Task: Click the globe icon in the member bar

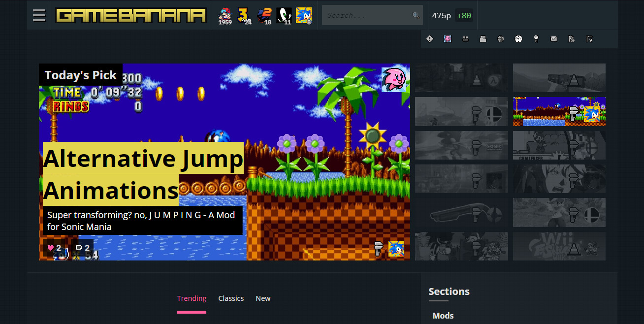Action: 501,38
